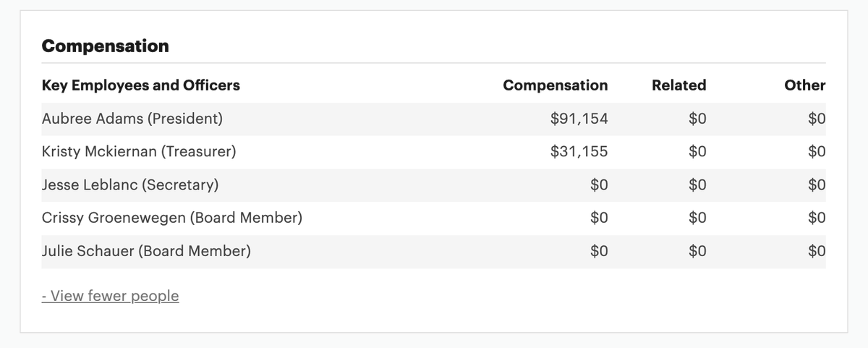Click Aubree Adams' Related $0 amount
Viewport: 868px width, 348px height.
pos(697,119)
